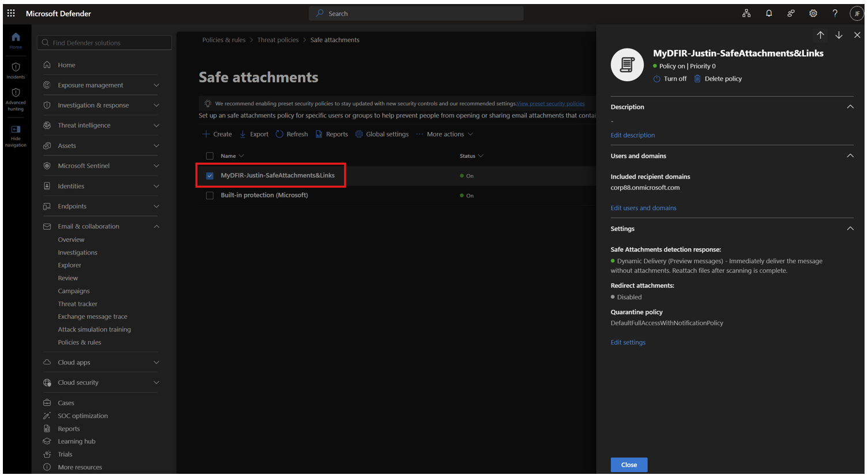Collapse the Description section chevron

click(850, 107)
